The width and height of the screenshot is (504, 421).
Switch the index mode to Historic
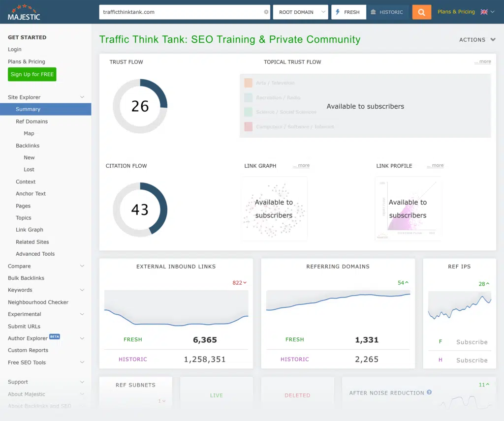(388, 12)
